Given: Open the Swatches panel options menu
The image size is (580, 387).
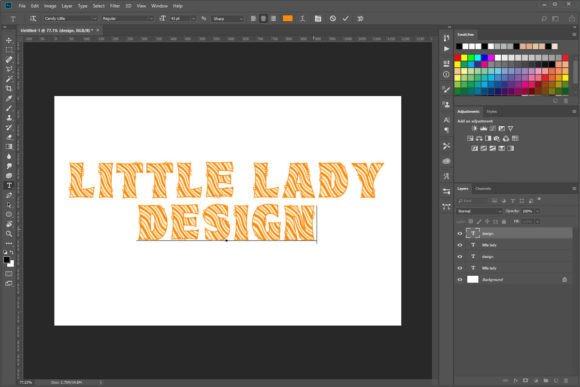Looking at the screenshot, I should click(574, 34).
